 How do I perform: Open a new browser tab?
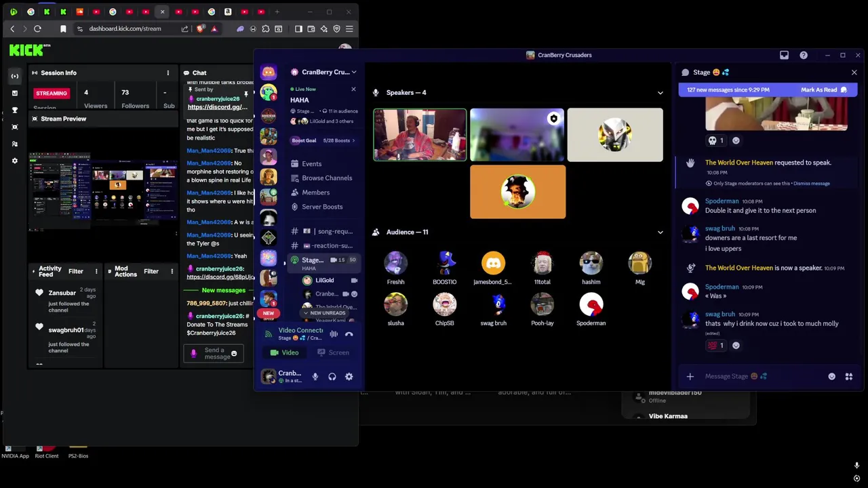277,12
